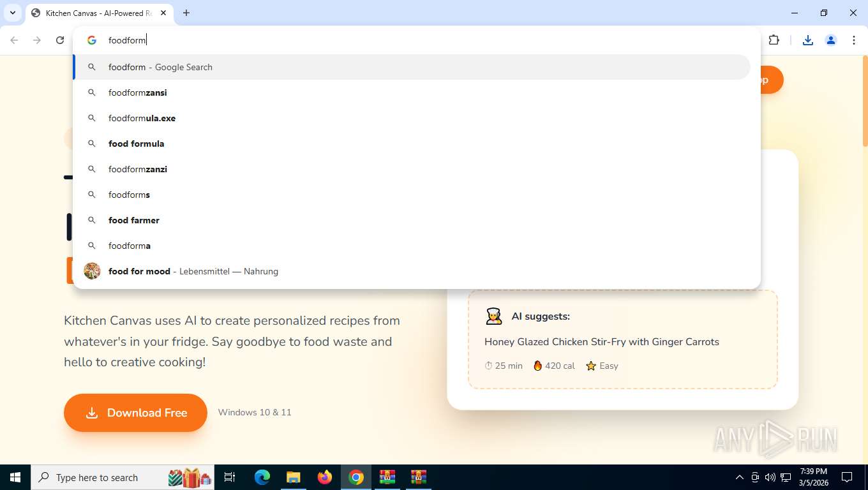This screenshot has height=490, width=868.
Task: Open the Downloads icon in toolbar
Action: pyautogui.click(x=808, y=40)
